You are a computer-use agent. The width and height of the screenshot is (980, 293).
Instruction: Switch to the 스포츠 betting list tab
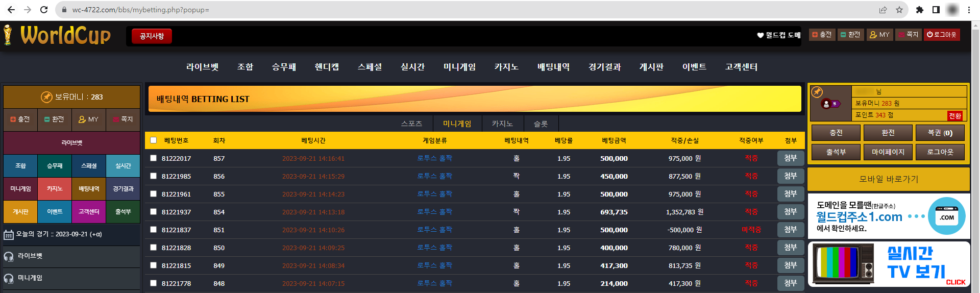pos(411,124)
